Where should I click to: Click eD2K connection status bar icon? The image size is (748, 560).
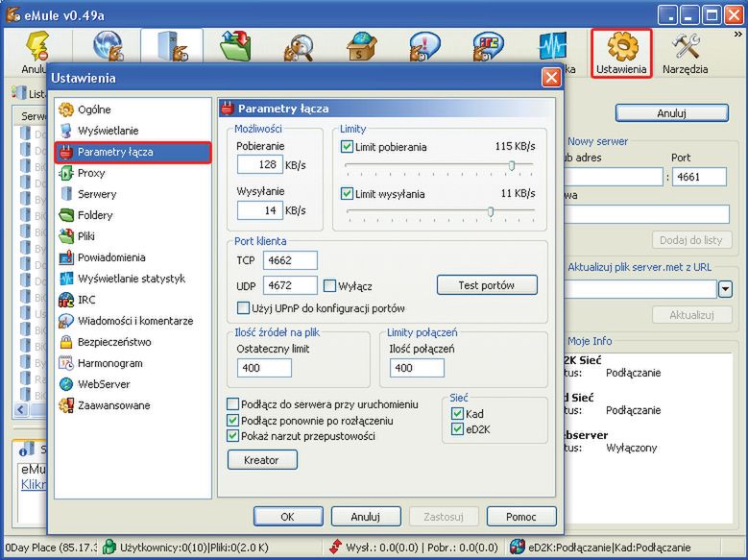pyautogui.click(x=518, y=548)
